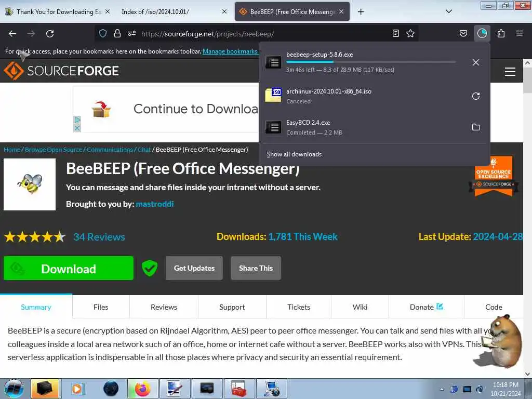List all tabs dropdown chevron
The width and height of the screenshot is (532, 399).
click(448, 11)
